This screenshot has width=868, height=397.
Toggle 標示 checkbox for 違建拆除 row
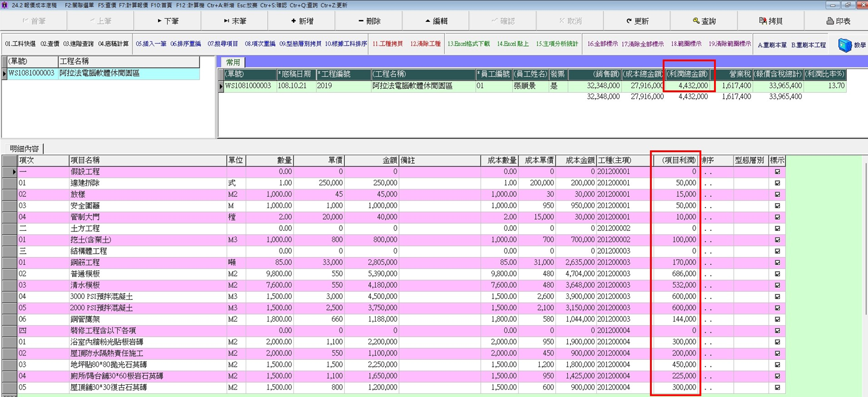[777, 183]
